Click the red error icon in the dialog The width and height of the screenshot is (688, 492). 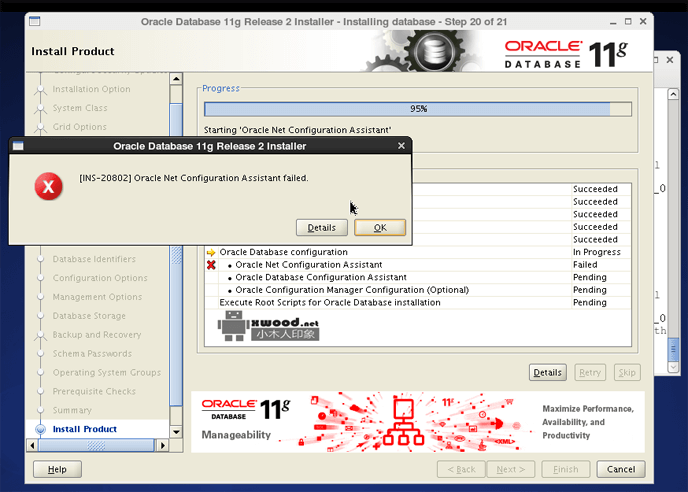pyautogui.click(x=47, y=187)
